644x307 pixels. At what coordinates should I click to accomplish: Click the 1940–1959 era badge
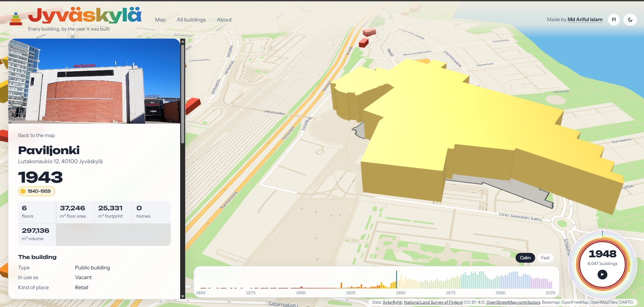36,191
